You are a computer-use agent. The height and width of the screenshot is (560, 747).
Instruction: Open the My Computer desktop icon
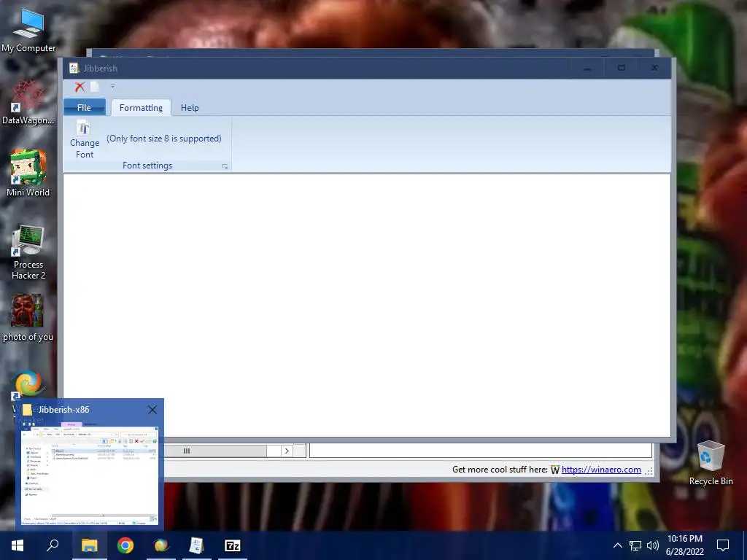coord(28,30)
